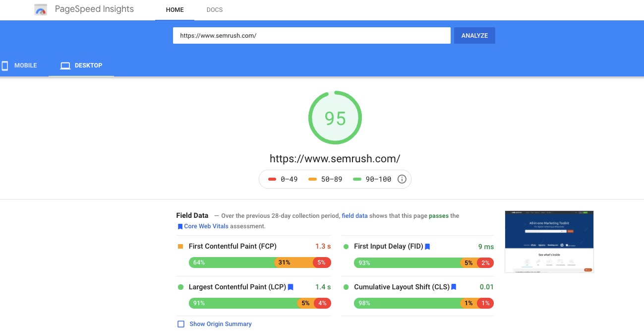The width and height of the screenshot is (644, 331).
Task: Click the URL input field
Action: pos(311,36)
